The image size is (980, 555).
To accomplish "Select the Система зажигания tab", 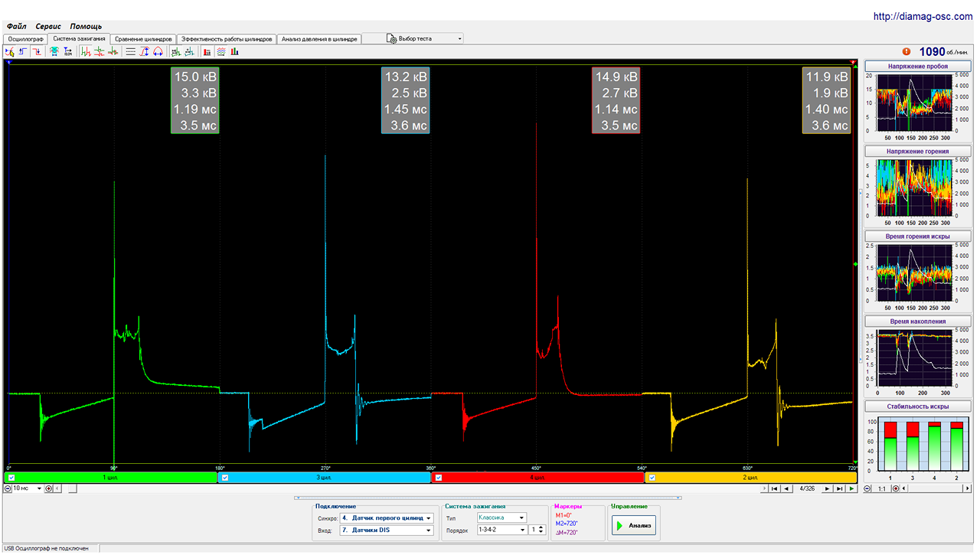I will [x=79, y=38].
